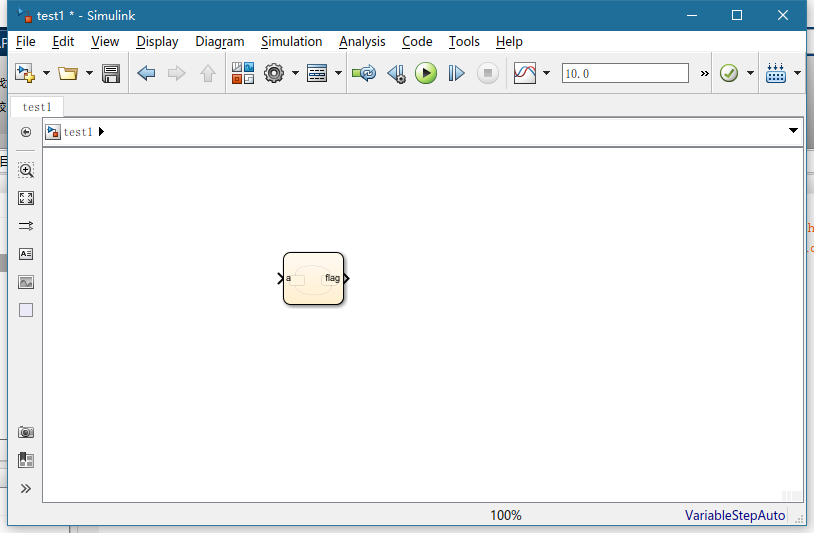This screenshot has width=814, height=533.
Task: Click the 100% zoom level status
Action: pos(506,515)
